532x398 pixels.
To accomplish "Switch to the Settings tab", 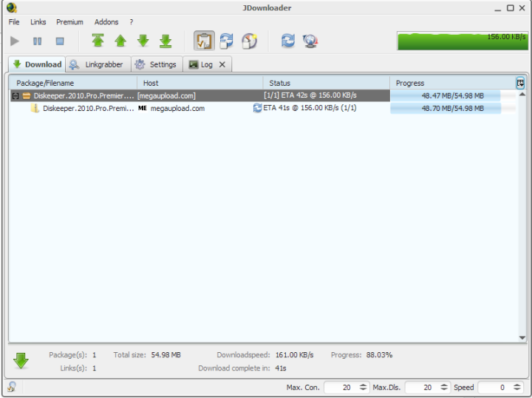I will point(157,64).
